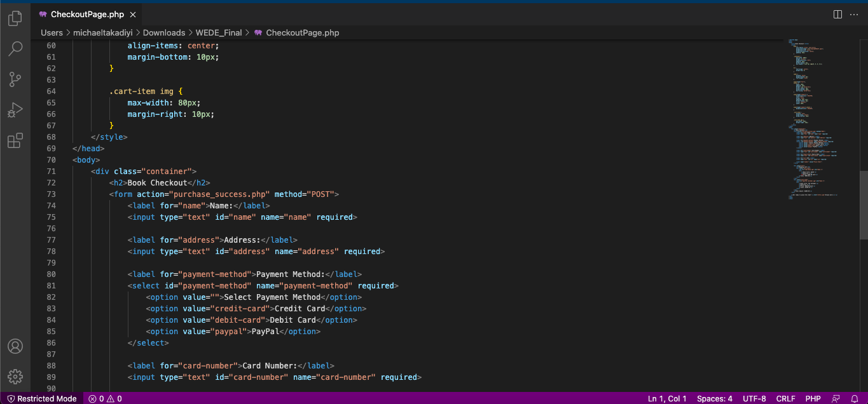Viewport: 868px width, 404px height.
Task: Click line number 73 in the gutter
Action: pos(51,194)
